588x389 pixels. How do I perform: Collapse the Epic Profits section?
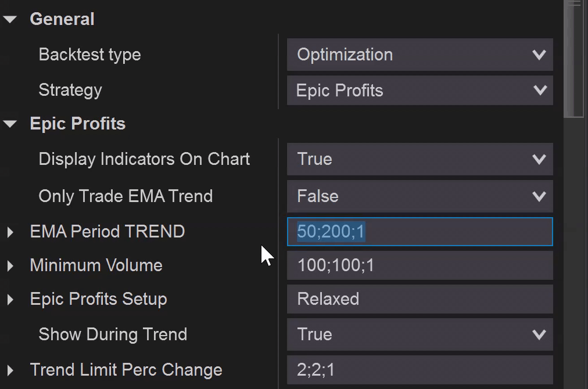point(10,124)
